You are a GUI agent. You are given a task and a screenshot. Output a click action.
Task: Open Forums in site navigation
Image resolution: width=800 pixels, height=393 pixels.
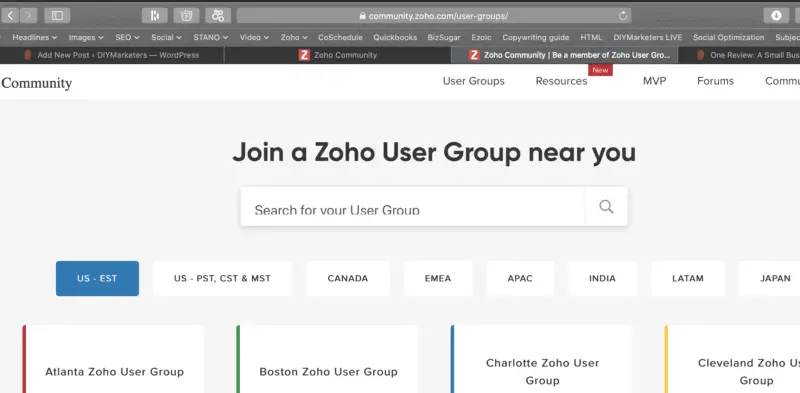pos(715,81)
